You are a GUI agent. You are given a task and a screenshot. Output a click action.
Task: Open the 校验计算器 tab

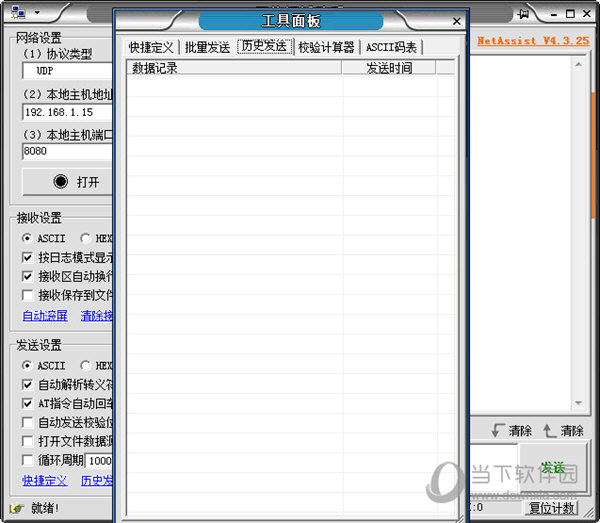326,47
